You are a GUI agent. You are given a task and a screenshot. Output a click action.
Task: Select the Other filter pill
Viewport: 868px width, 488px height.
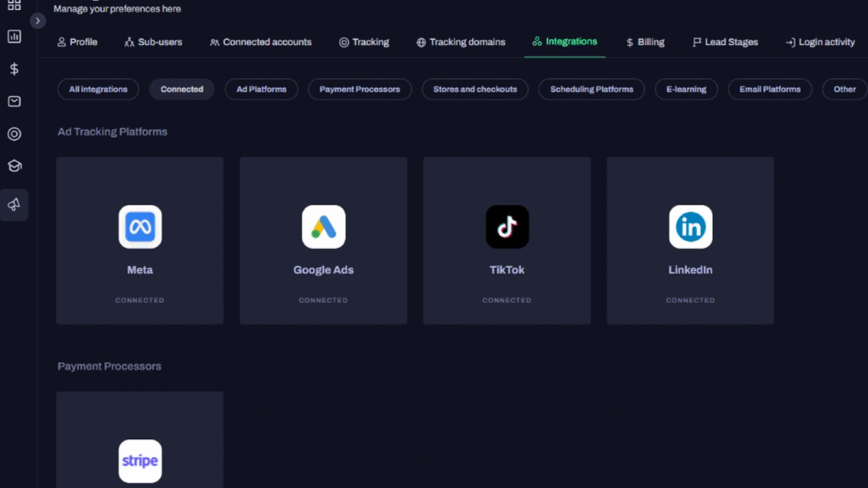(845, 90)
